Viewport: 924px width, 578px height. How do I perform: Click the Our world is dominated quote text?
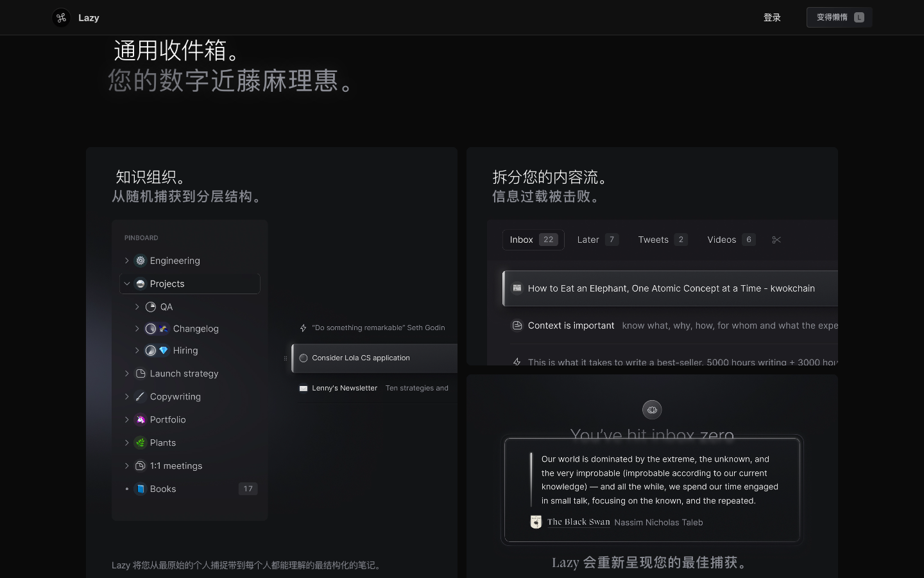click(x=660, y=480)
